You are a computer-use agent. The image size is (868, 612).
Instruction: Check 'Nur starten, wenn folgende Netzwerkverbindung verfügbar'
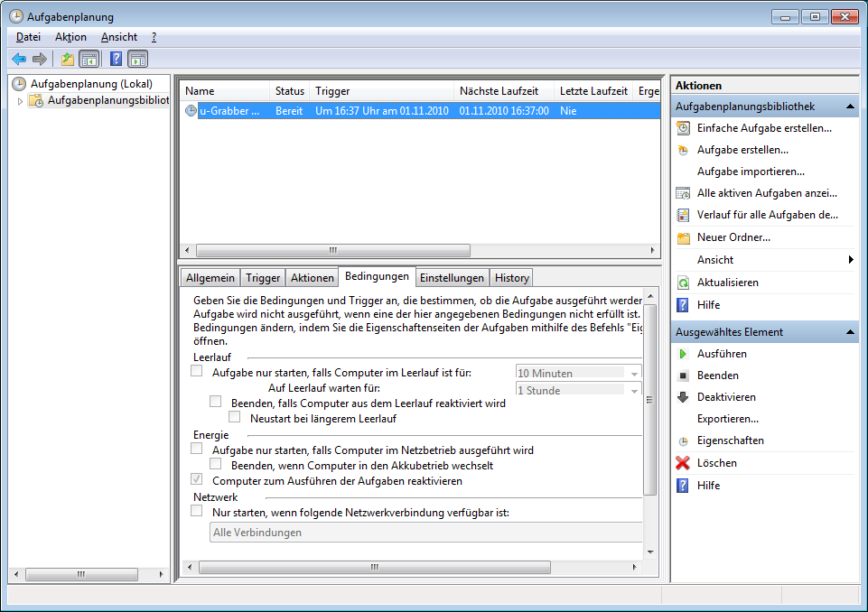tap(197, 511)
